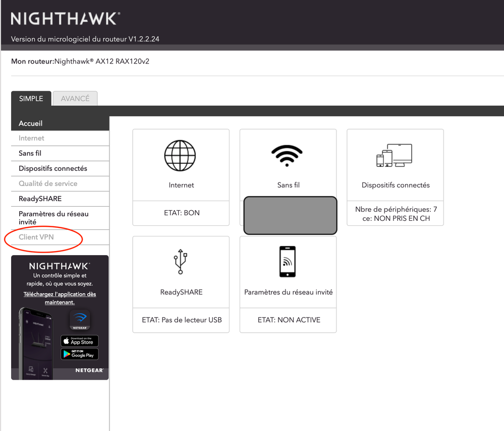Screen dimensions: 504x431
Task: Click the Internet globe icon
Action: (x=180, y=155)
